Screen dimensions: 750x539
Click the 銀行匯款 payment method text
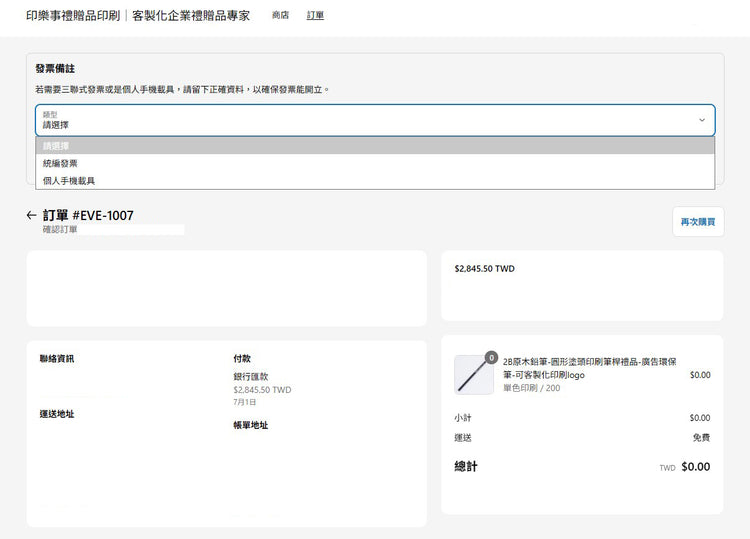point(251,377)
